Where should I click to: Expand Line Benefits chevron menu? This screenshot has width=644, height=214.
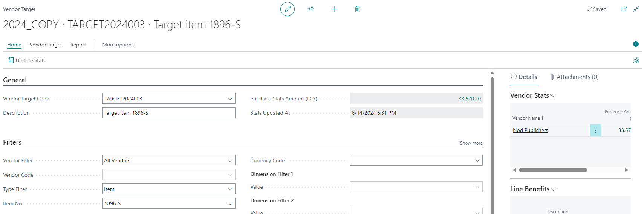[553, 189]
